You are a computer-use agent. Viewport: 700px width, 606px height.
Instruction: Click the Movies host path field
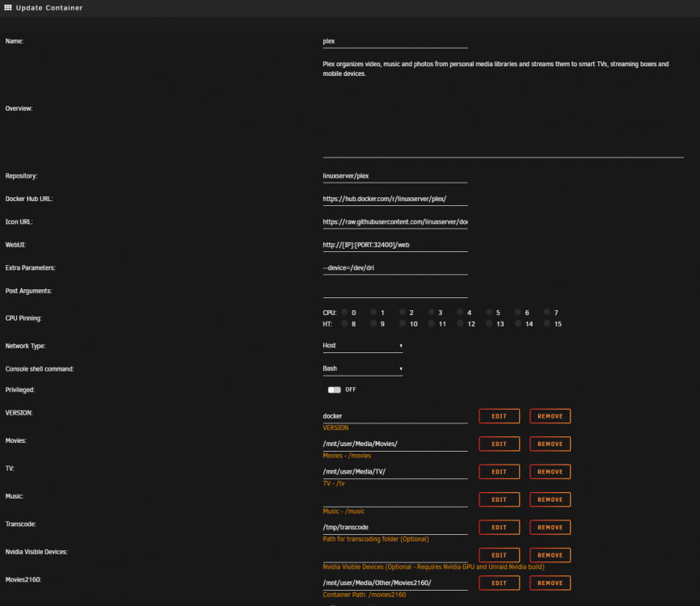pos(395,444)
